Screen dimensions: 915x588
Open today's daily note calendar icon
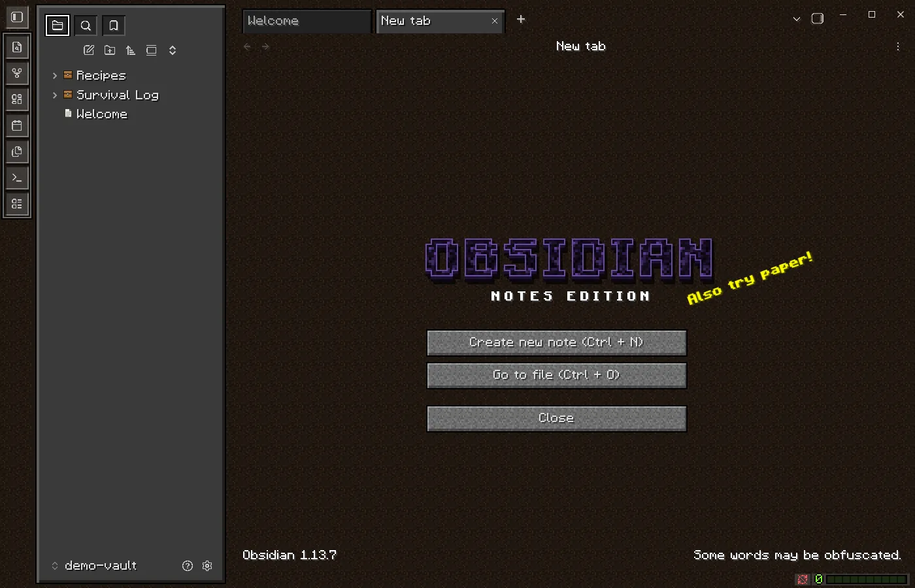(x=17, y=125)
